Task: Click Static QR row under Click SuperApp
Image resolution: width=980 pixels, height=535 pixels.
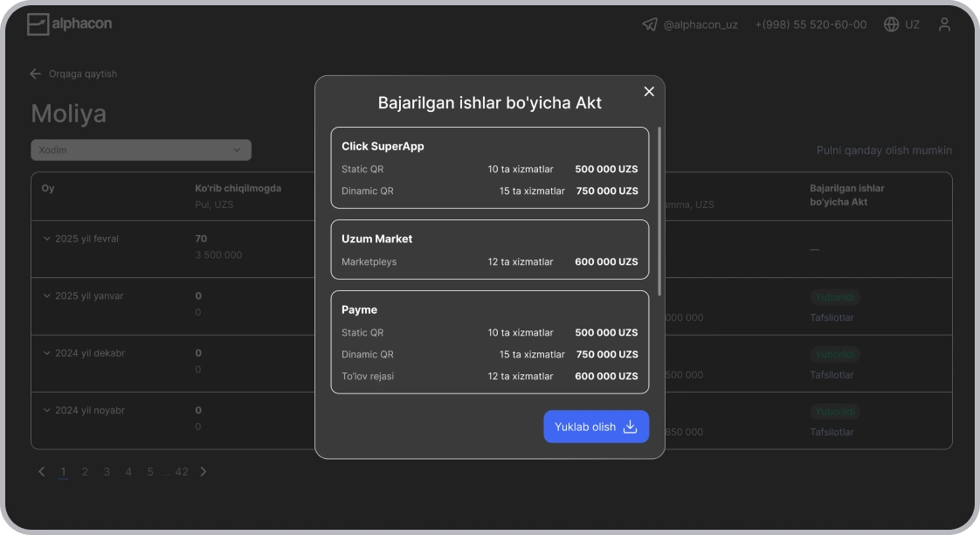Action: click(490, 169)
